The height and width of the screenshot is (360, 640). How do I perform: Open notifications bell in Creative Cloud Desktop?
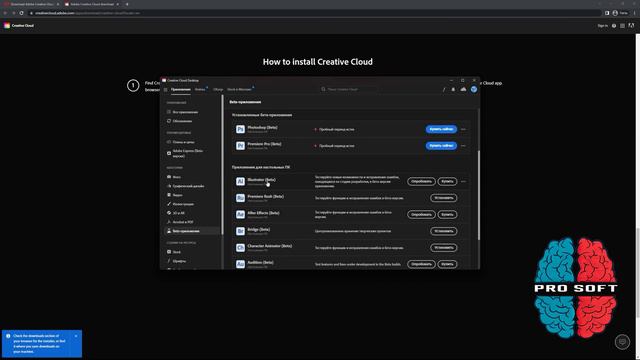point(453,89)
